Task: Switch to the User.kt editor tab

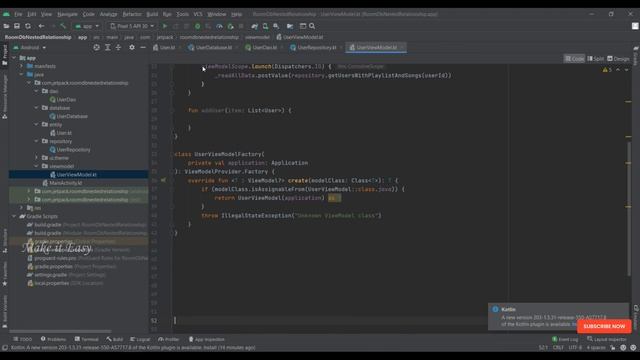Action: tap(167, 47)
